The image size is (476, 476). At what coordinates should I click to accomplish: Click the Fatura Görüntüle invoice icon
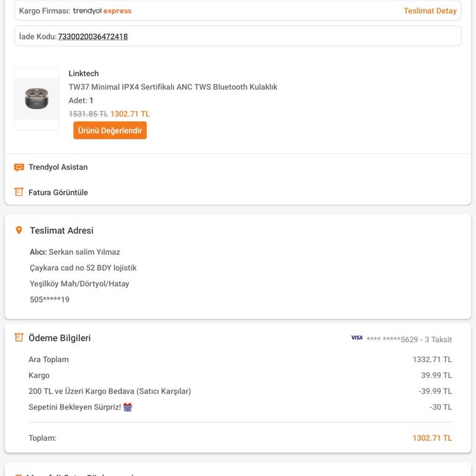19,192
